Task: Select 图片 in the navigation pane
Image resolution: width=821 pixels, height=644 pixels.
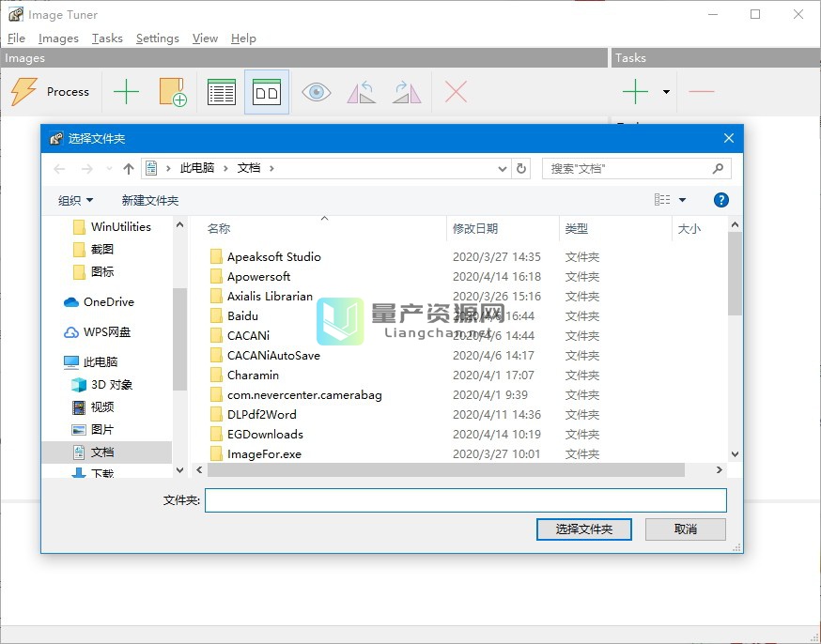Action: point(93,430)
